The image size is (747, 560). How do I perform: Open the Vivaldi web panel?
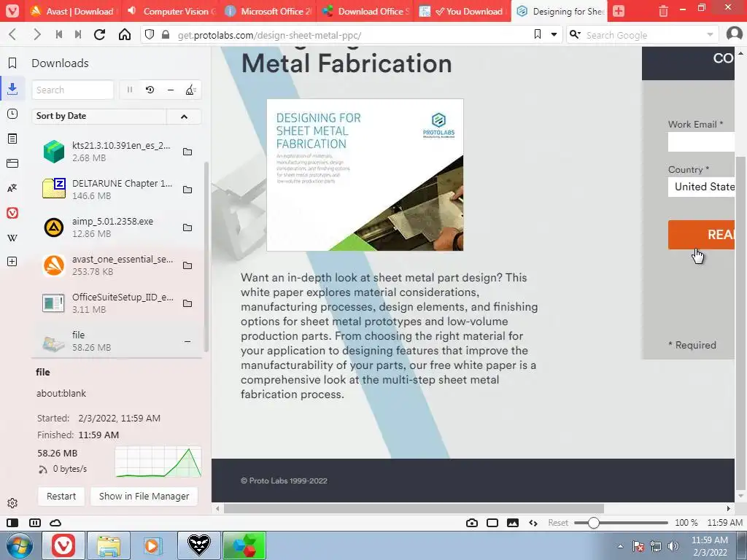[x=12, y=213]
